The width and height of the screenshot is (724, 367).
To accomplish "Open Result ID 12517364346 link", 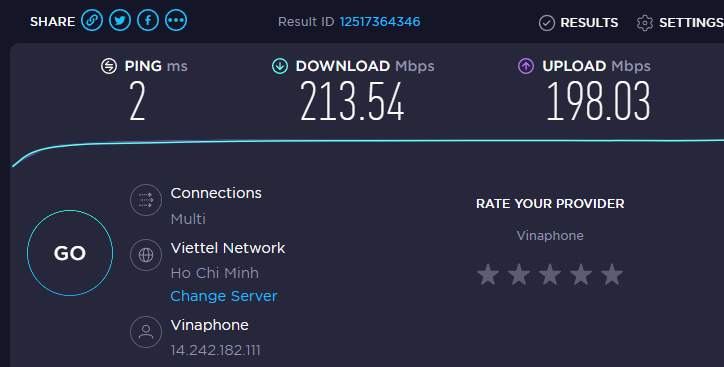I will (x=380, y=22).
